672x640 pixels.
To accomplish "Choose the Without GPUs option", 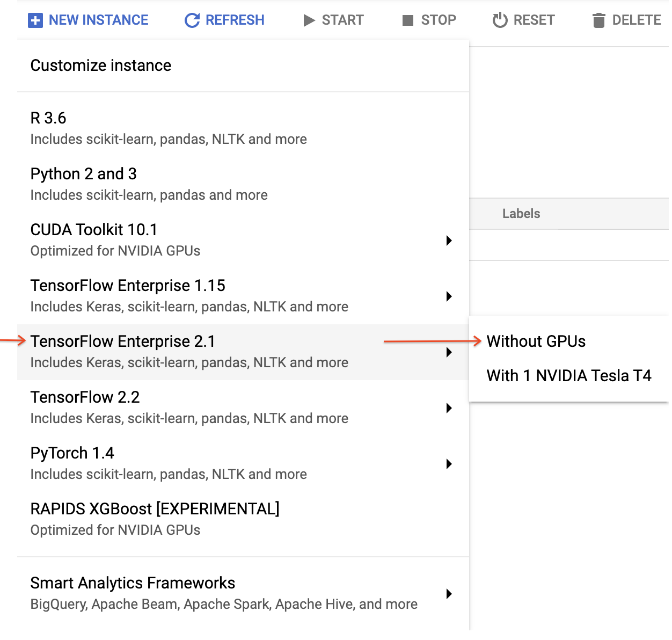I will tap(536, 341).
